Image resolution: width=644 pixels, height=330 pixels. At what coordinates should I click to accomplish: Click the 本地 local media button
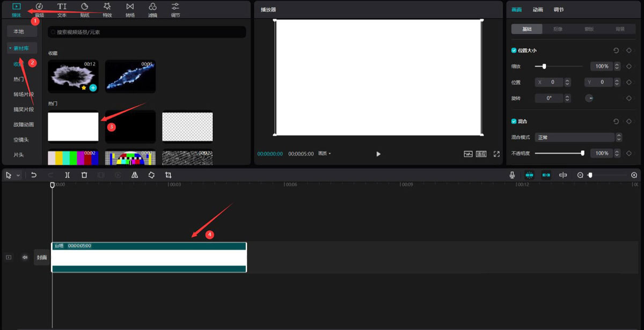pos(19,32)
